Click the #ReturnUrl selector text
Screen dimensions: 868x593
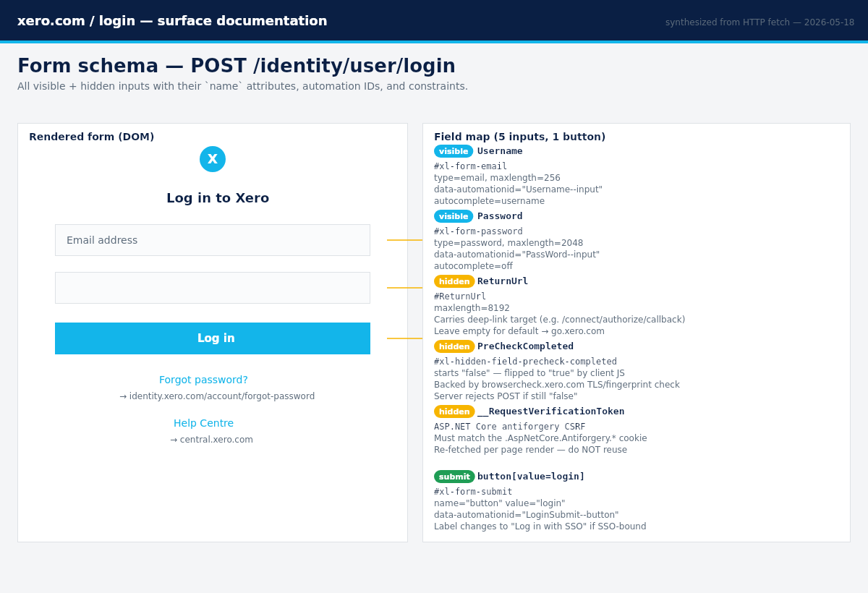(x=460, y=296)
